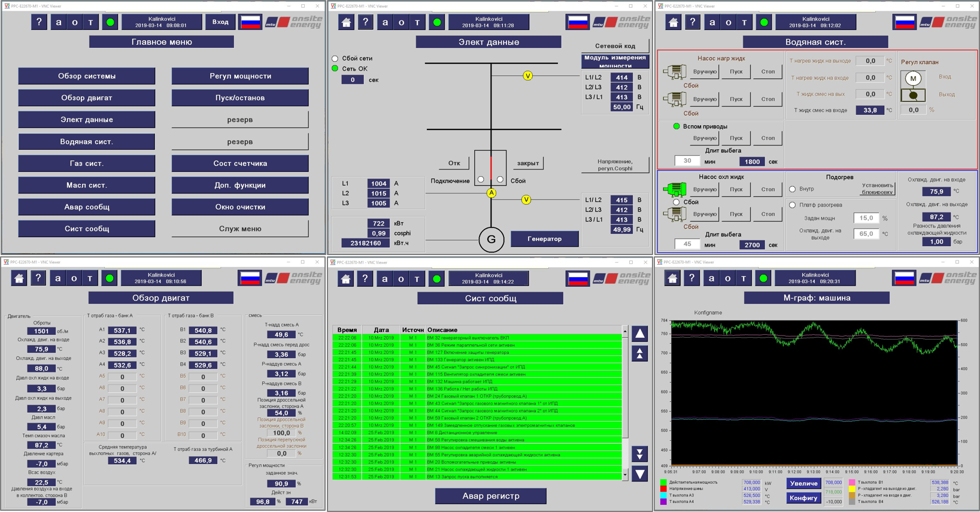Viewport: 980px width, 512px height.
Task: Select the Внутр preheating radio button
Action: click(793, 189)
